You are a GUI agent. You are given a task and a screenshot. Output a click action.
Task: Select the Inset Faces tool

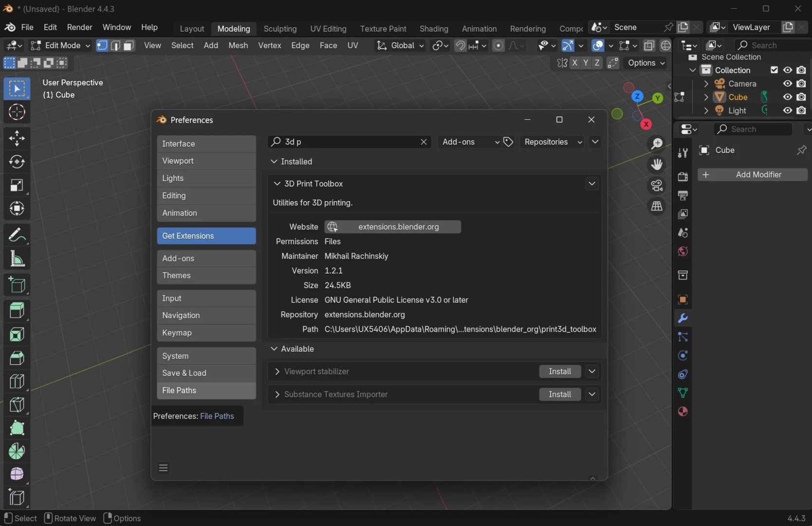coord(17,335)
